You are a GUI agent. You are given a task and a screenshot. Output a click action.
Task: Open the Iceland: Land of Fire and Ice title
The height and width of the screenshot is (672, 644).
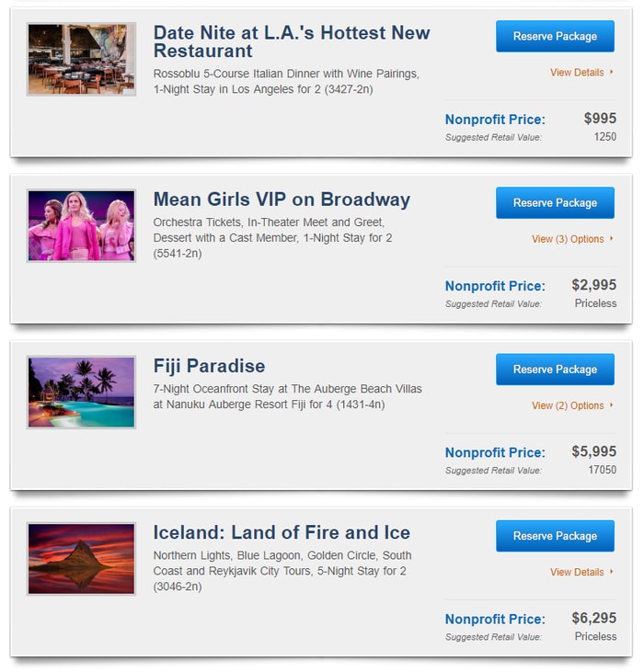point(282,532)
